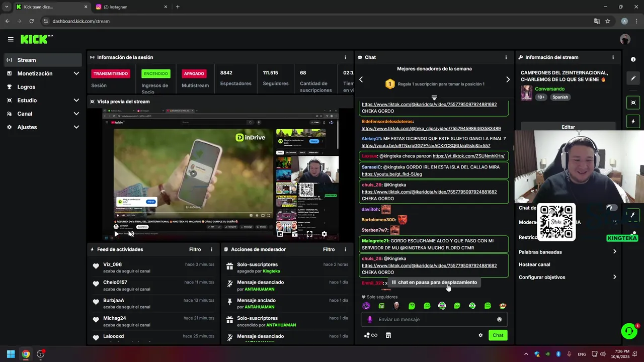Open a new browser tab
The width and height of the screenshot is (644, 362).
178,7
